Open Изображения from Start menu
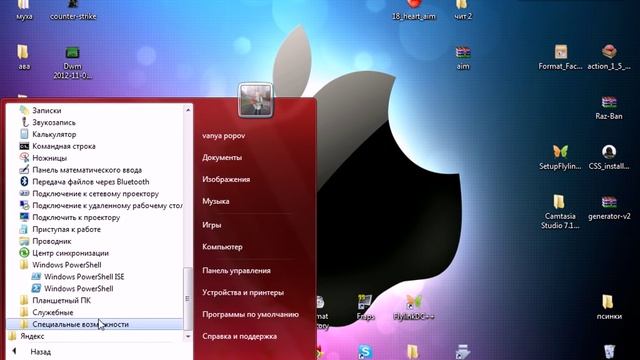 226,179
